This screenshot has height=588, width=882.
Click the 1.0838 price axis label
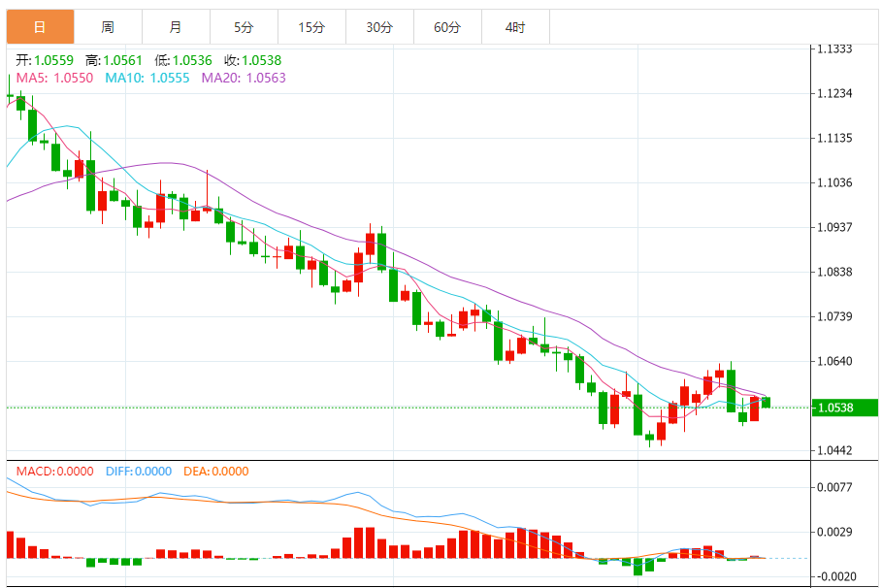834,272
